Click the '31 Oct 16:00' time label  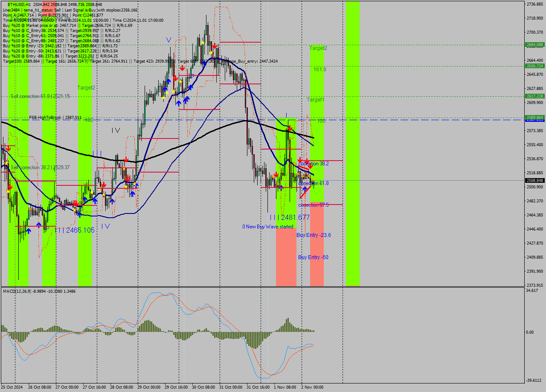tap(258, 387)
